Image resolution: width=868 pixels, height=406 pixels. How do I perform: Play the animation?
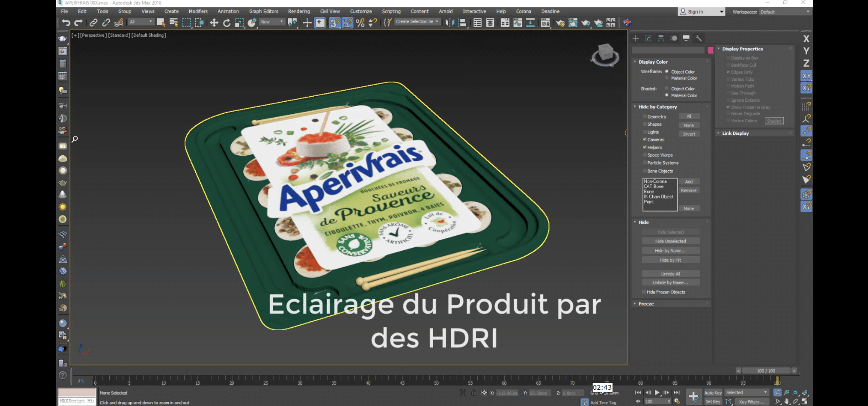point(657,393)
